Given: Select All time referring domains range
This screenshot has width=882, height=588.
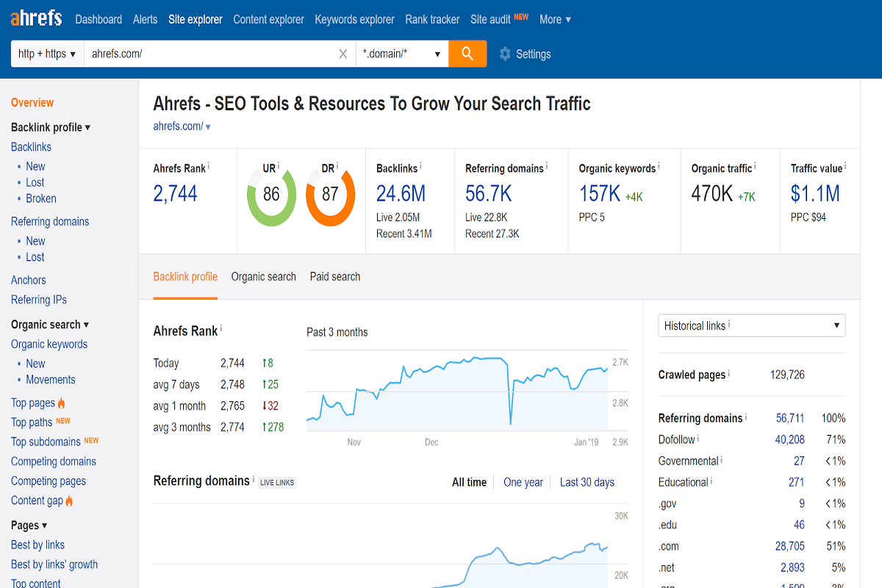Looking at the screenshot, I should click(x=469, y=482).
